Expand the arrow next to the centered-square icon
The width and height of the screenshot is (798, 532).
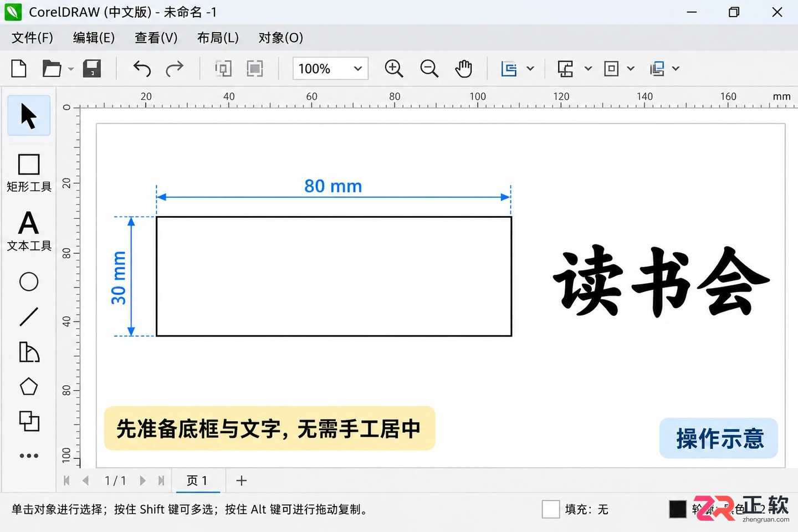point(631,69)
